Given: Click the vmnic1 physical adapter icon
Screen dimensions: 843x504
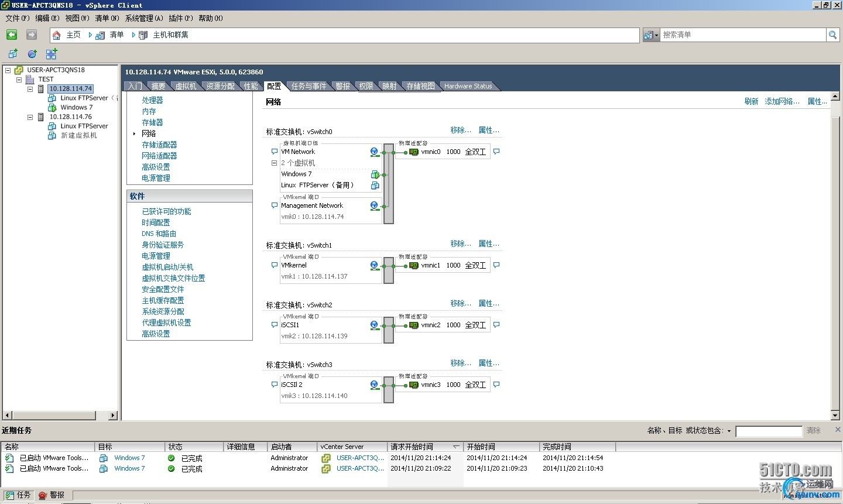Looking at the screenshot, I should (414, 266).
